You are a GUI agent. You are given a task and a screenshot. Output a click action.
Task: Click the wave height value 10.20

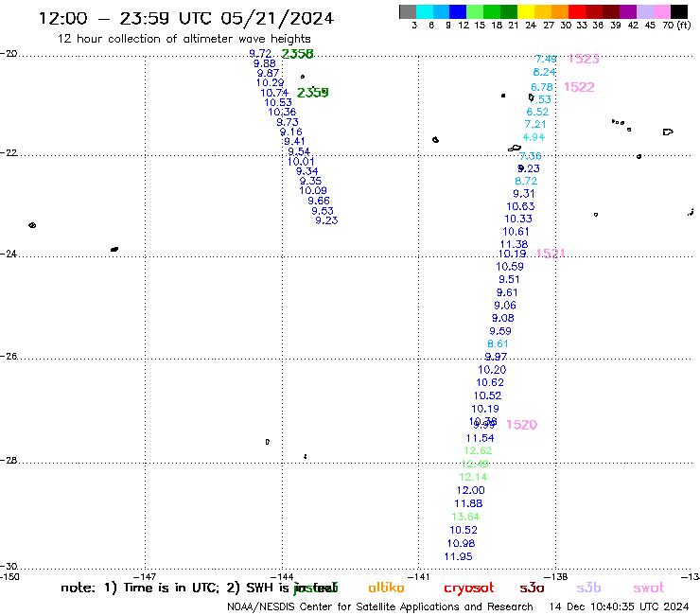492,370
